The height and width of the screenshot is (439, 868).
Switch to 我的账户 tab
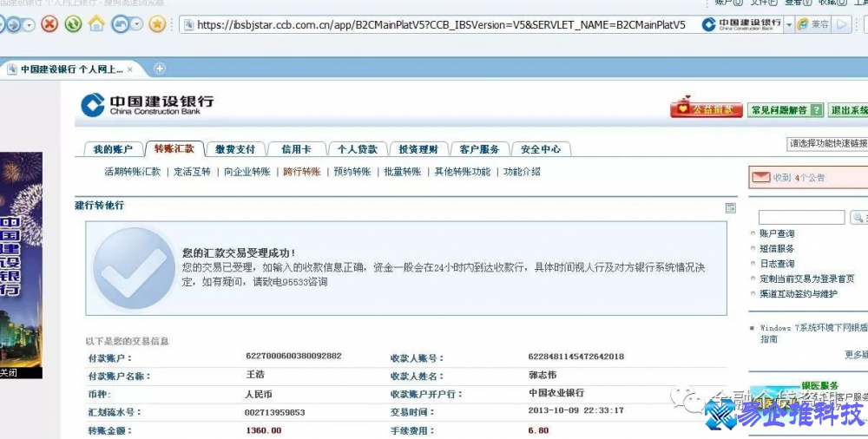click(113, 149)
